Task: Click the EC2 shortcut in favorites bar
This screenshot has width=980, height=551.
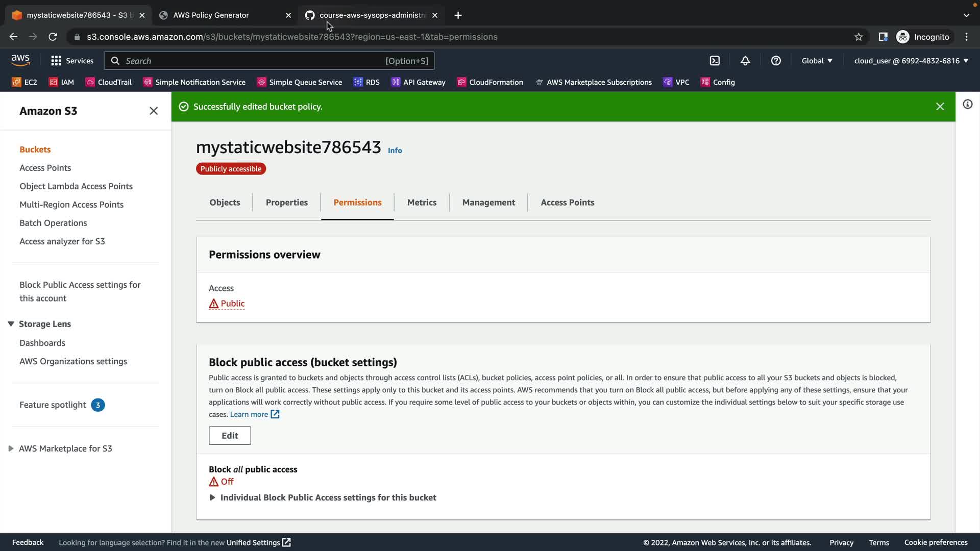Action: (24, 82)
